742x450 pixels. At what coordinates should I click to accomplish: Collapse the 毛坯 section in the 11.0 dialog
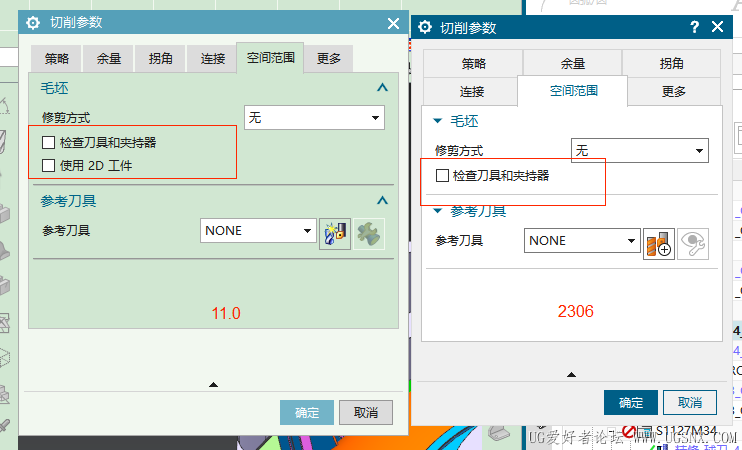382,88
